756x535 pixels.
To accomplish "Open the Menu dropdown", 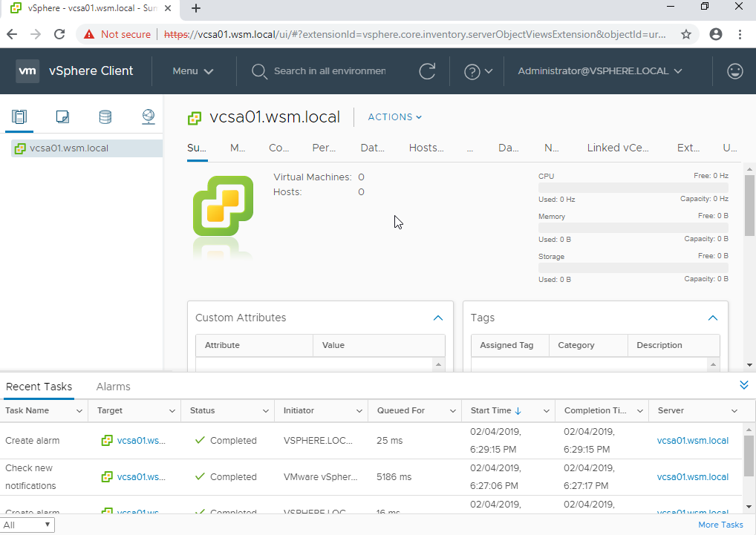I will point(193,71).
